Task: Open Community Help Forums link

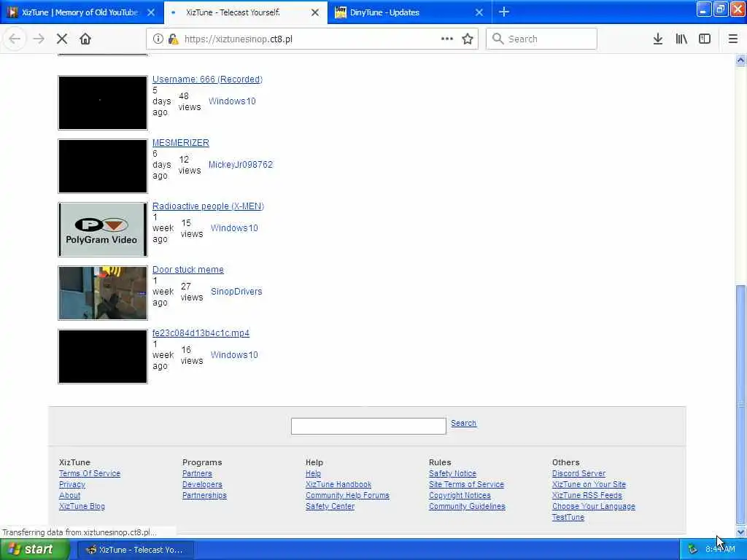Action: coord(347,495)
